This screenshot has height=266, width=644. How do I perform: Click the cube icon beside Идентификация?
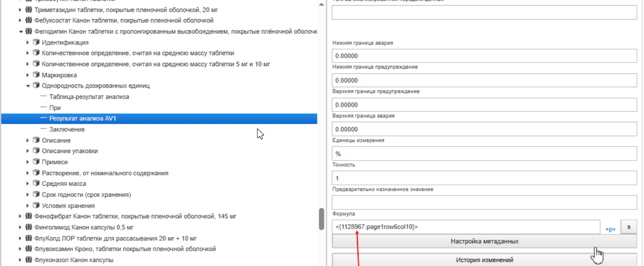pyautogui.click(x=36, y=42)
